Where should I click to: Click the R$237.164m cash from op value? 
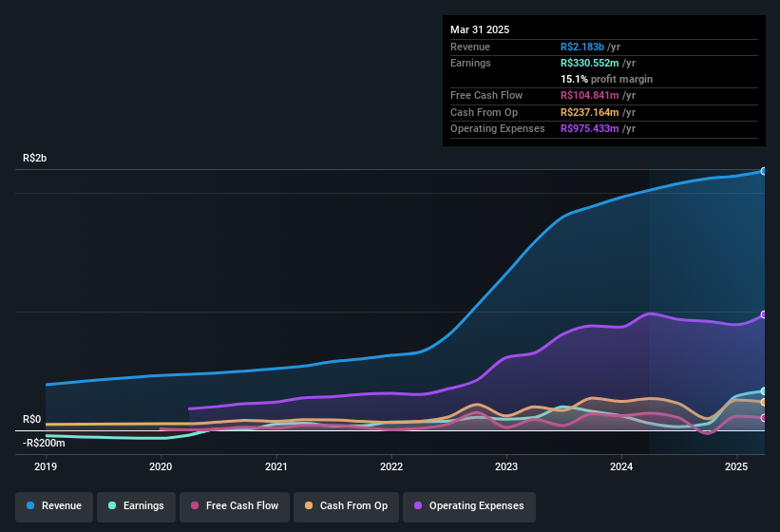pyautogui.click(x=589, y=112)
